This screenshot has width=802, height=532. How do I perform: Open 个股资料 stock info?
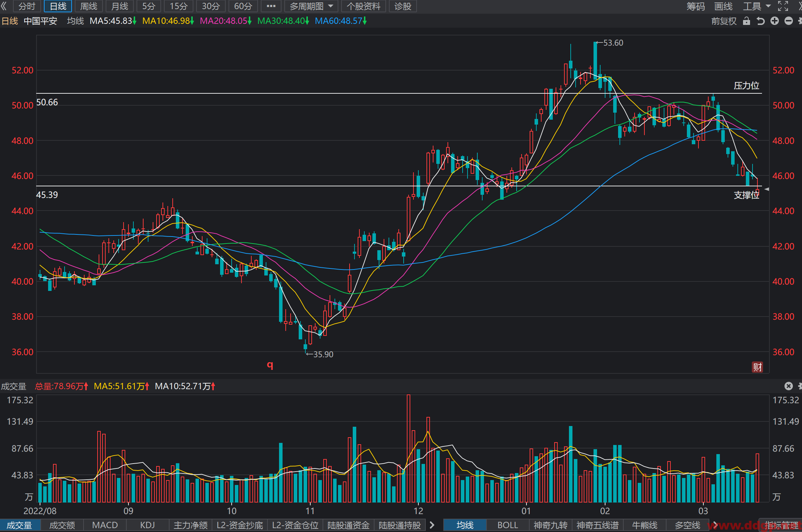[x=363, y=6]
